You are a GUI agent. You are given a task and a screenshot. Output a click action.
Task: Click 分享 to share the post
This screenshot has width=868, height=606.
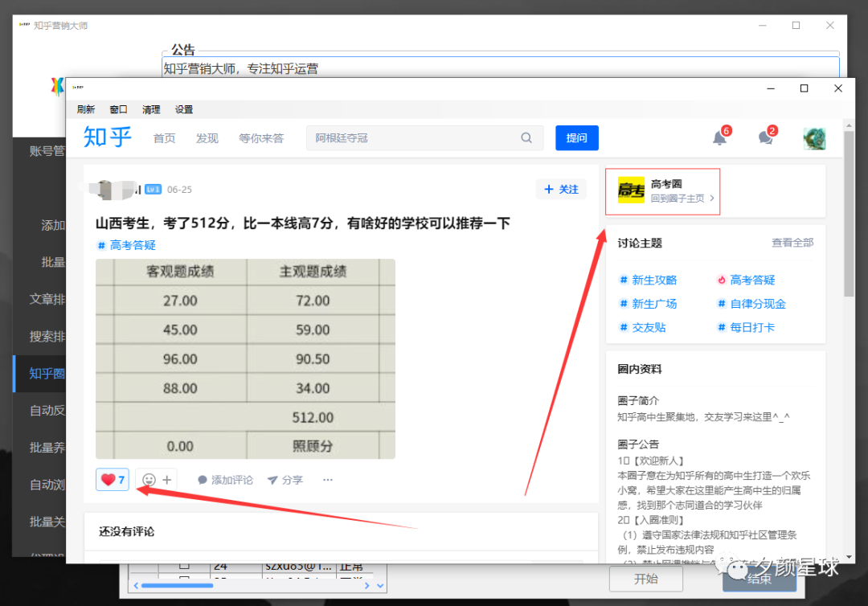285,480
